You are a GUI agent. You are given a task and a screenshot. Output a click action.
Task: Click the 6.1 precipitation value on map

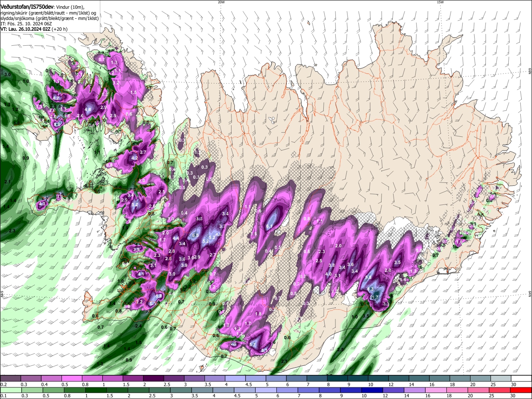269,227
